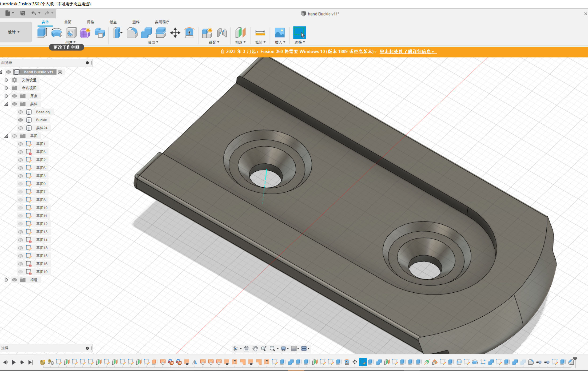Activate the Move/Copy cross-arrow tool
Screen dimensions: 588x371
click(x=175, y=33)
